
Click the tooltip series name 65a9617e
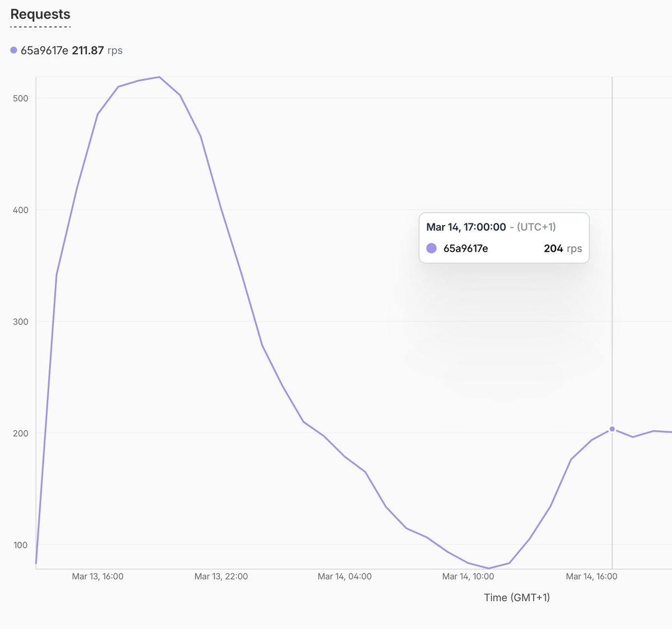coord(465,248)
